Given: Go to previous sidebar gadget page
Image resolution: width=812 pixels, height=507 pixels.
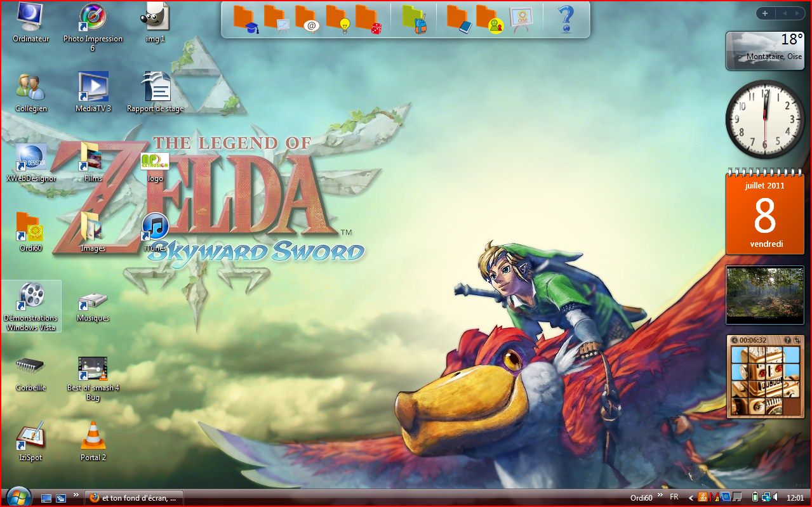Looking at the screenshot, I should 784,13.
